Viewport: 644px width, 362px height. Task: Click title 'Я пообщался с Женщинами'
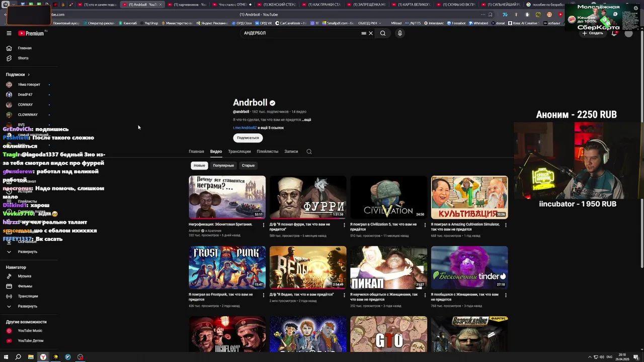point(464,297)
